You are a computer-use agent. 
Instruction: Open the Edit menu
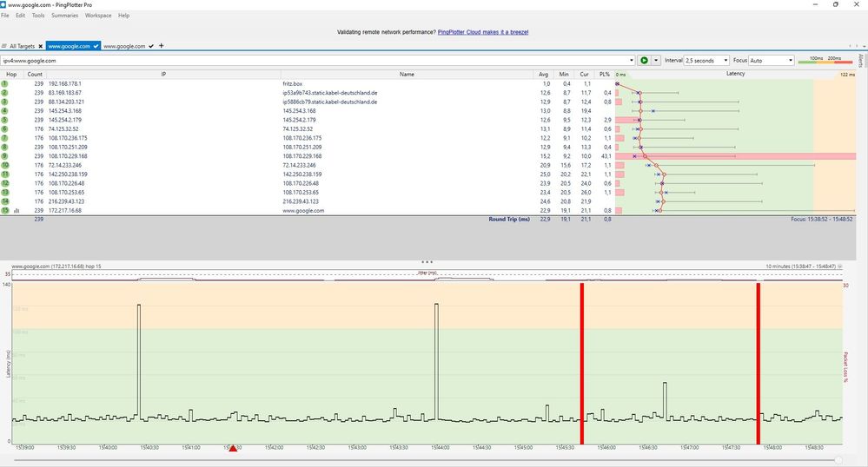click(21, 16)
